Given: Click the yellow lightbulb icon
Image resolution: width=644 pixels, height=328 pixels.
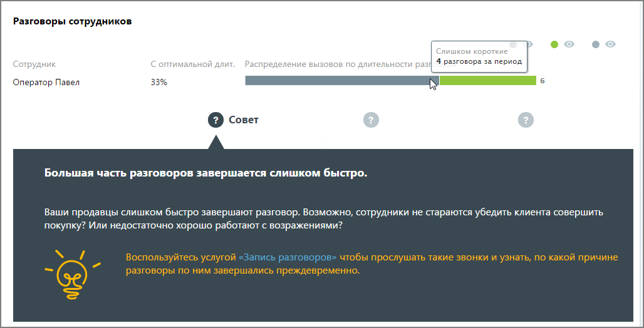Looking at the screenshot, I should 73,275.
